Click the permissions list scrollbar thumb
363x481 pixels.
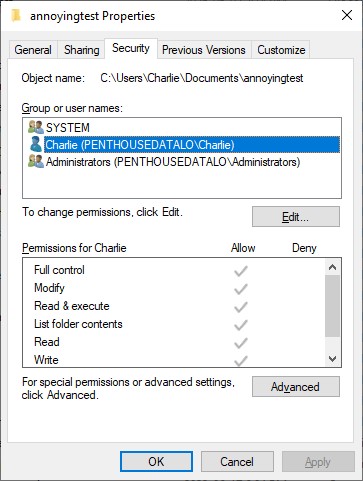332,306
